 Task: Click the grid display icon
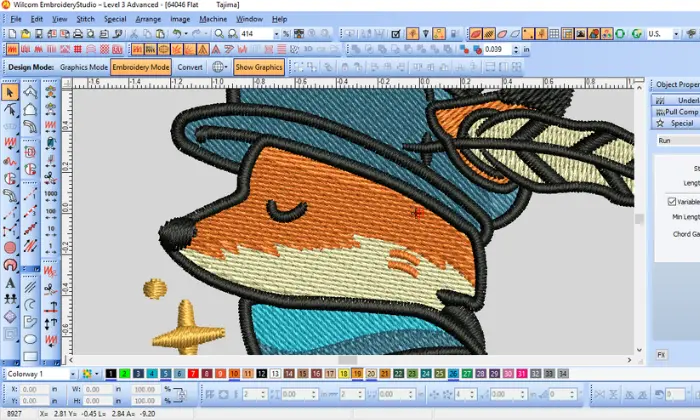pos(554,34)
